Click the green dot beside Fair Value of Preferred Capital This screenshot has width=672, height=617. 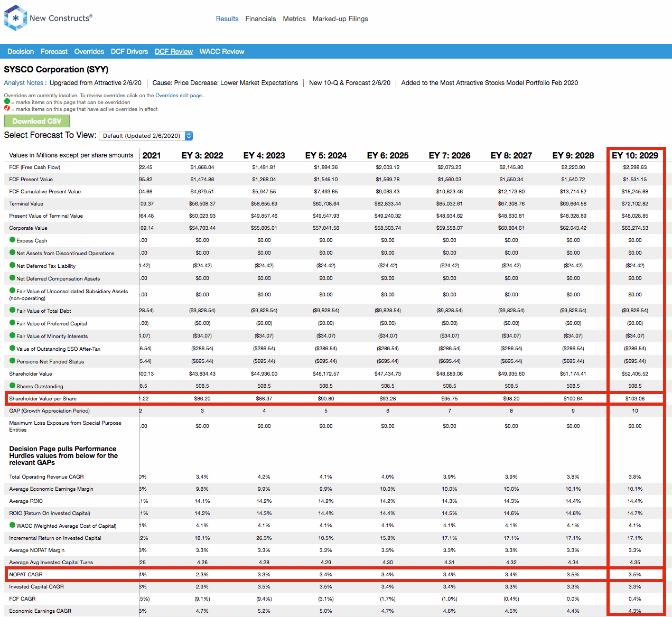tap(13, 323)
